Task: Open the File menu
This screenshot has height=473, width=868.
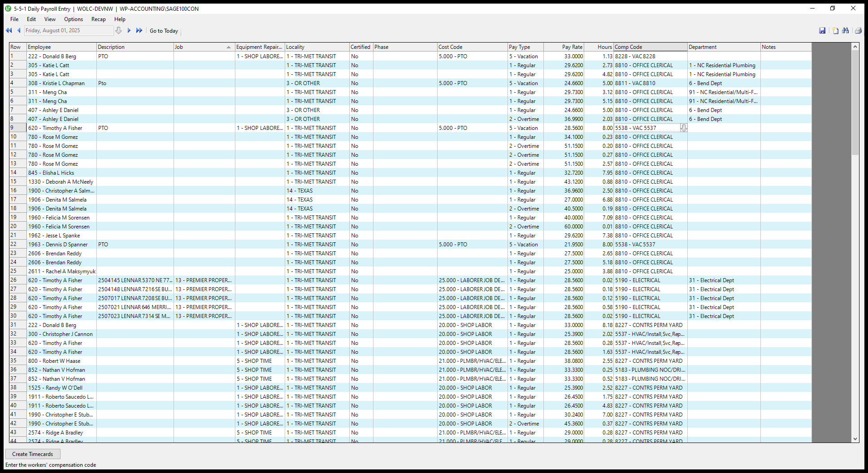Action: [14, 19]
